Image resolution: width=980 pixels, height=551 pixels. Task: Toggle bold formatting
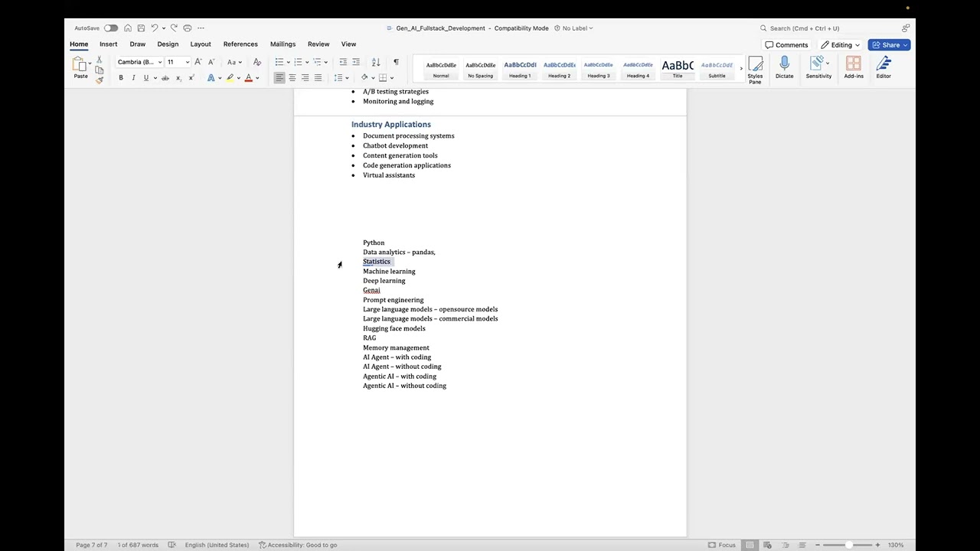tap(120, 78)
